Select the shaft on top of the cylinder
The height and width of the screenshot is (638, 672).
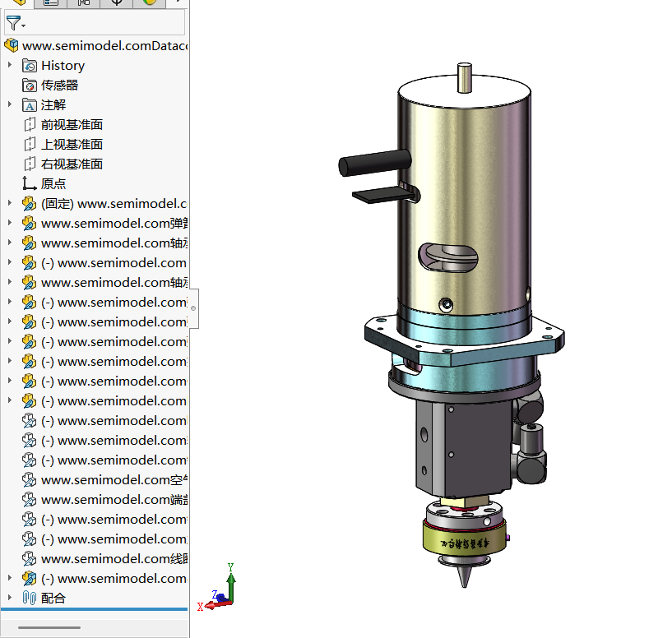pos(465,77)
